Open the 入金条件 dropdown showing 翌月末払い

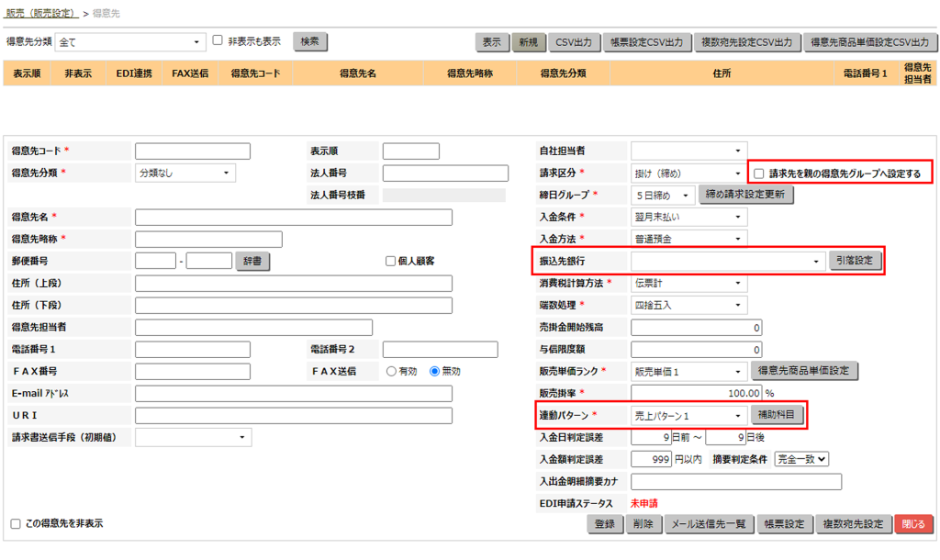[688, 217]
